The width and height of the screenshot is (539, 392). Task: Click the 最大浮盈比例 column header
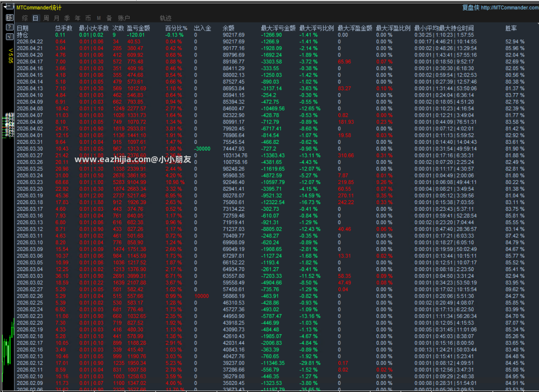pos(393,28)
